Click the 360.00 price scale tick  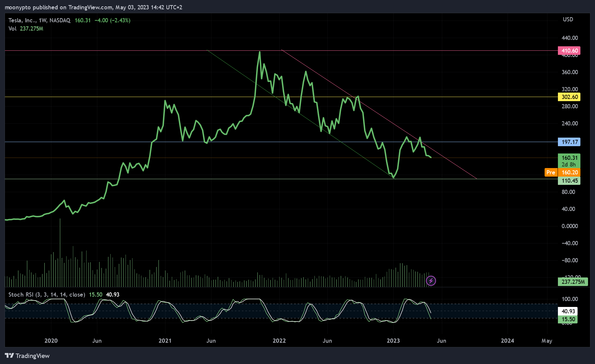coord(570,72)
